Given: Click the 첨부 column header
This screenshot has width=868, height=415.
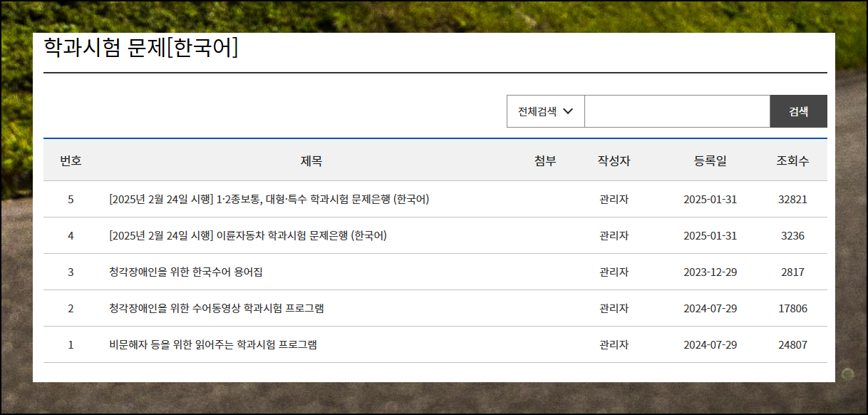Looking at the screenshot, I should [x=545, y=160].
